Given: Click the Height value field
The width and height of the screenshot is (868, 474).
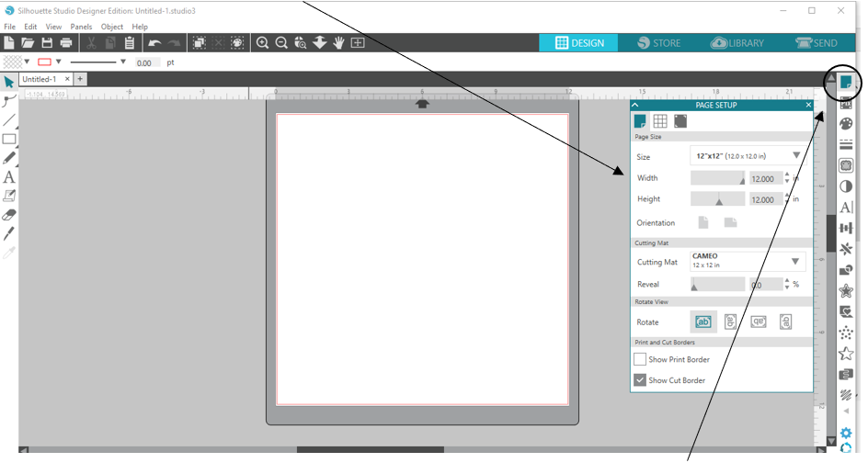Looking at the screenshot, I should click(x=766, y=199).
